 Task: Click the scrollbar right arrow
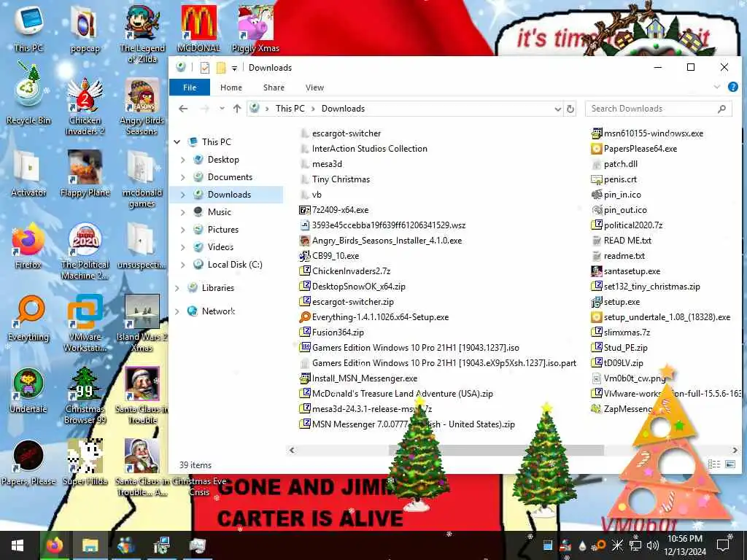coord(735,450)
